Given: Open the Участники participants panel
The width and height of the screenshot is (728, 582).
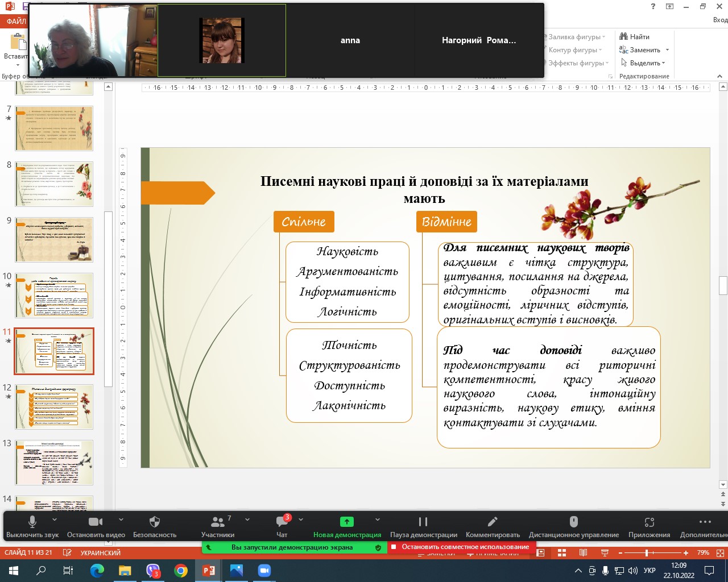Looking at the screenshot, I should tap(217, 522).
